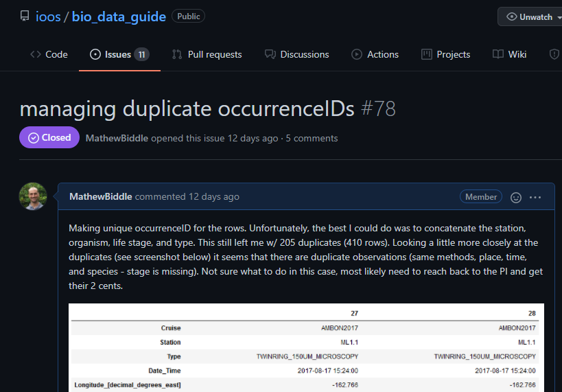562x392 pixels.
Task: Open the Actions tab
Action: click(375, 54)
